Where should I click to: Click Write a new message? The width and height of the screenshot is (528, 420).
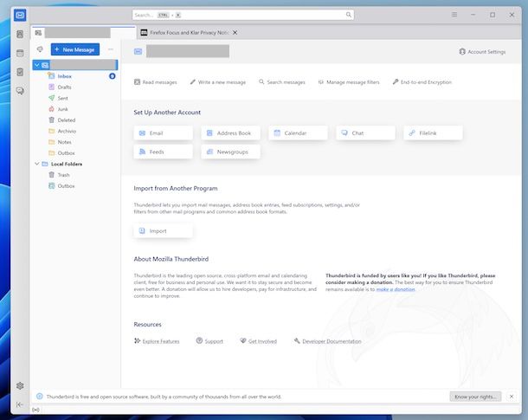[217, 82]
